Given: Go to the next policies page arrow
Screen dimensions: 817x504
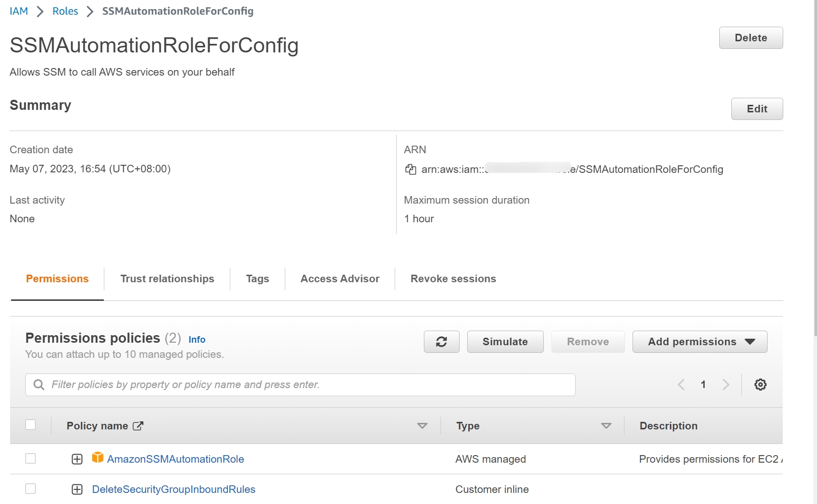Looking at the screenshot, I should pyautogui.click(x=726, y=385).
